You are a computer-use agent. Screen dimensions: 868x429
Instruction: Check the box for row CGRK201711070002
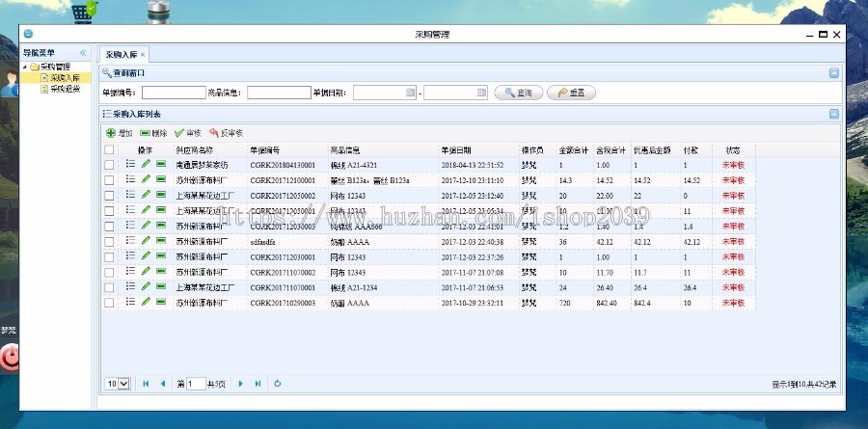pyautogui.click(x=109, y=273)
